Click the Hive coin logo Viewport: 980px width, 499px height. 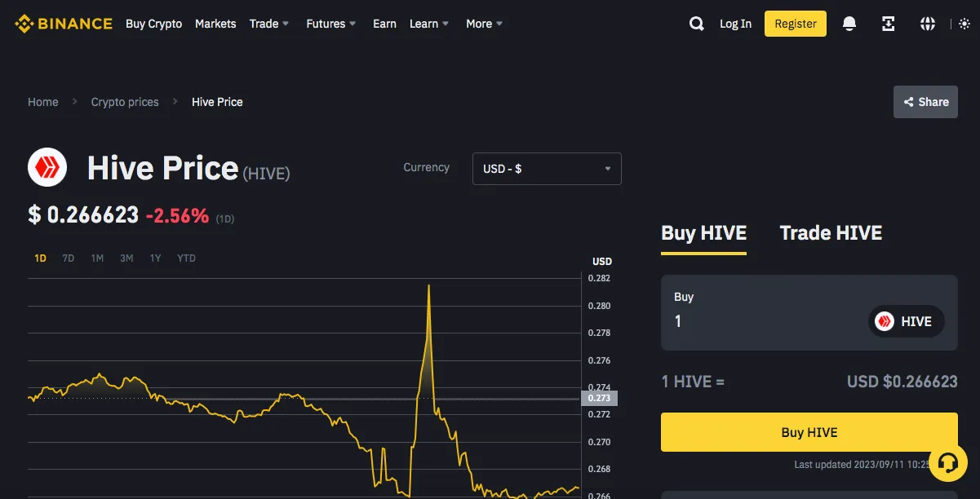(47, 168)
